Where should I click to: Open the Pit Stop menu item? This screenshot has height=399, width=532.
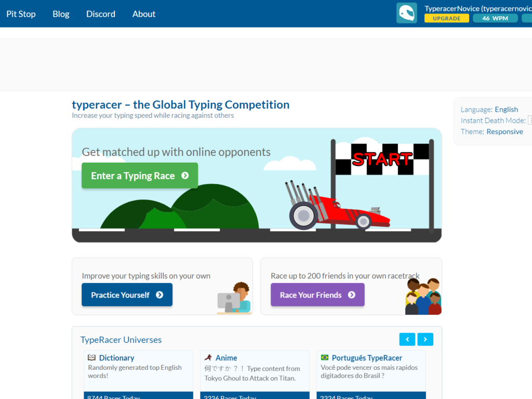coord(21,14)
